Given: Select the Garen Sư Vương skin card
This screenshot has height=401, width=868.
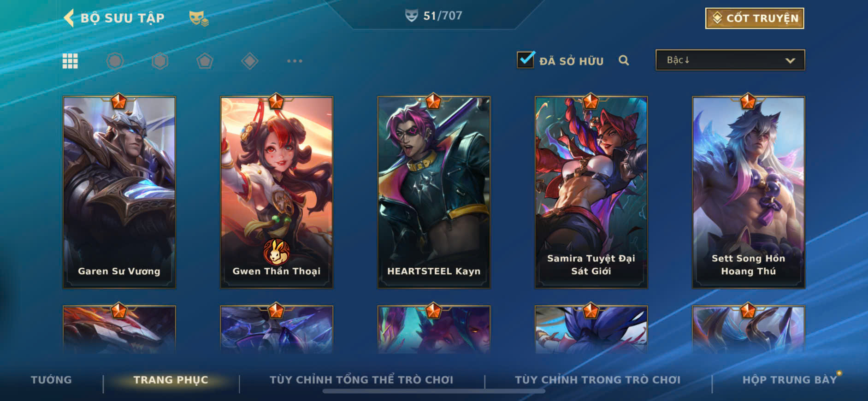Looking at the screenshot, I should pyautogui.click(x=119, y=192).
